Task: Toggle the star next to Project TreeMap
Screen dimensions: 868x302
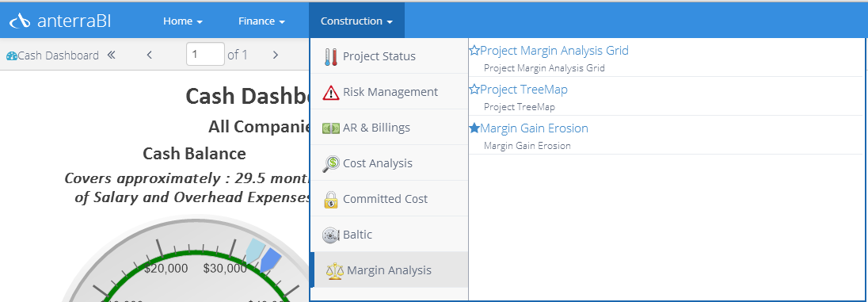Action: [474, 90]
